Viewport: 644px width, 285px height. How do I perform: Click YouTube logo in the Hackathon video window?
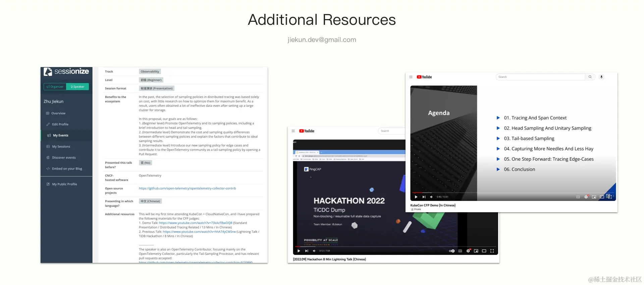coord(307,131)
